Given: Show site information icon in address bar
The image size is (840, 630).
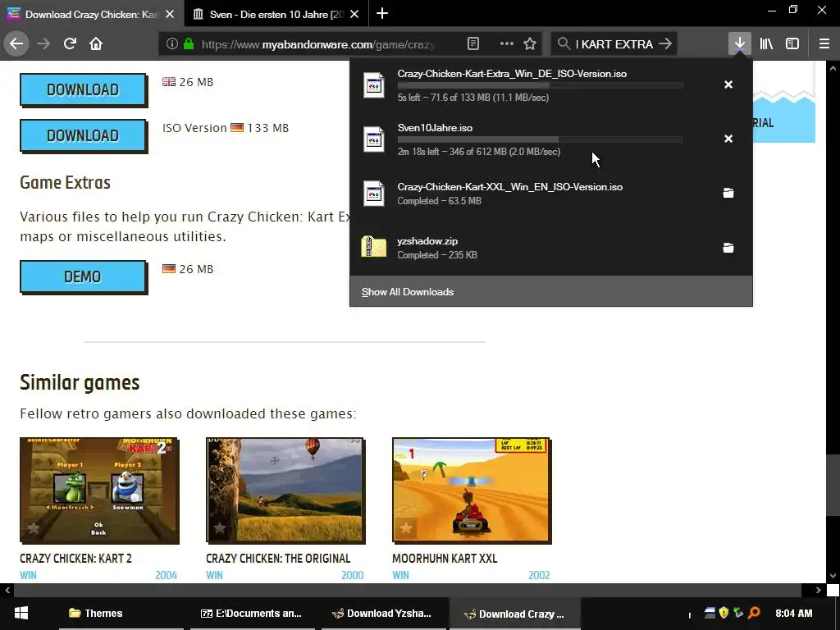Looking at the screenshot, I should pyautogui.click(x=172, y=44).
